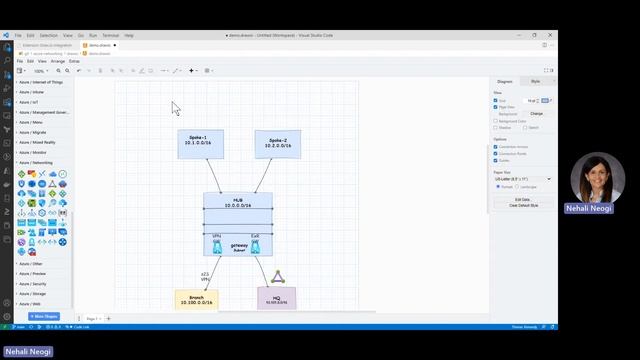Toggle the format panel icon
640x360 pixels.
tap(552, 71)
